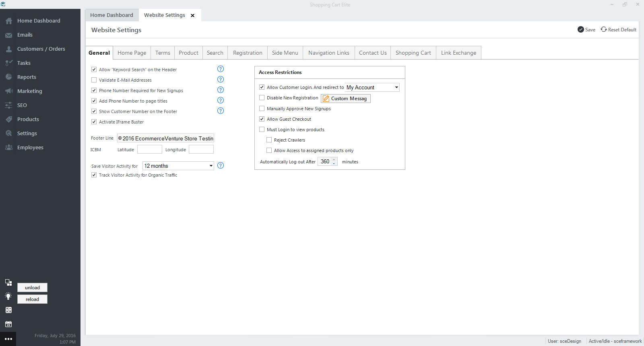Switch to the Shopping Cart tab
644x346 pixels.
[x=413, y=53]
